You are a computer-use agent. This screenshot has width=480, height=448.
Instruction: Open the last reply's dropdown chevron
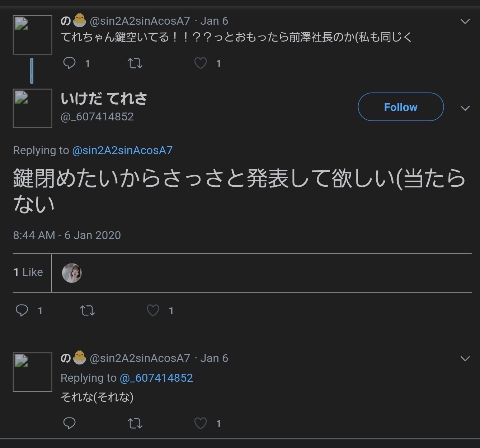pos(465,358)
